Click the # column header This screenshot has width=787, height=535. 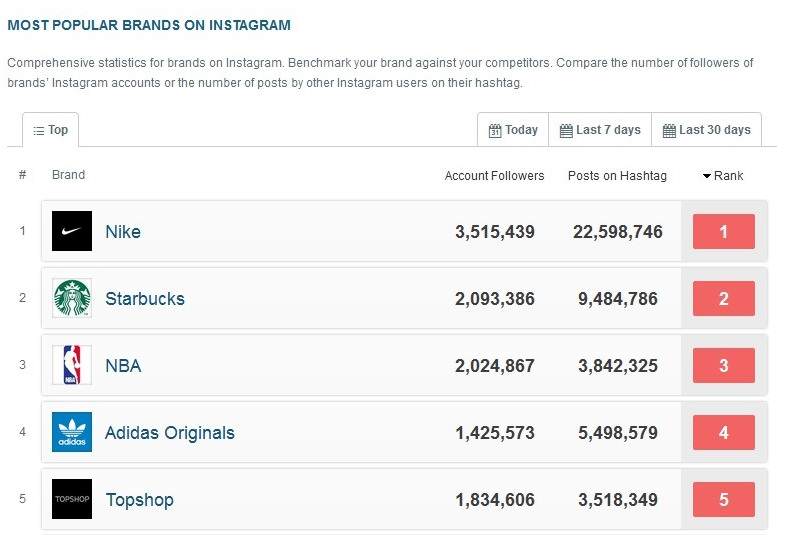[x=22, y=175]
